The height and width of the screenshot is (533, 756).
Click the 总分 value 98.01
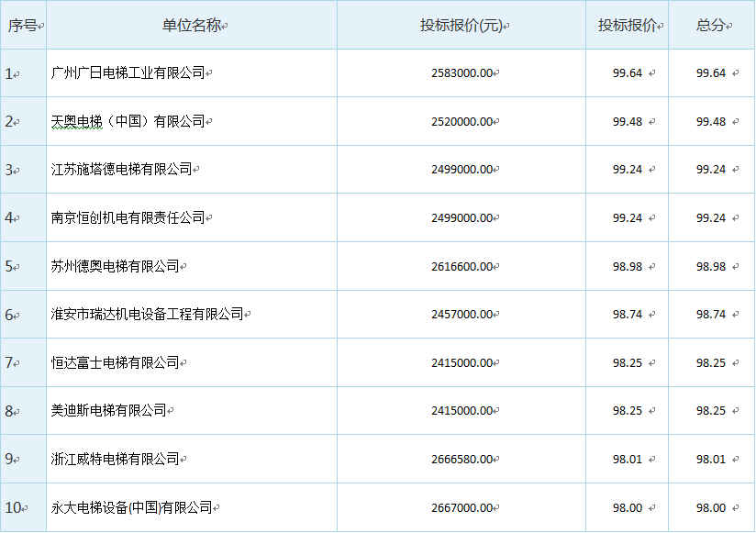pos(711,460)
